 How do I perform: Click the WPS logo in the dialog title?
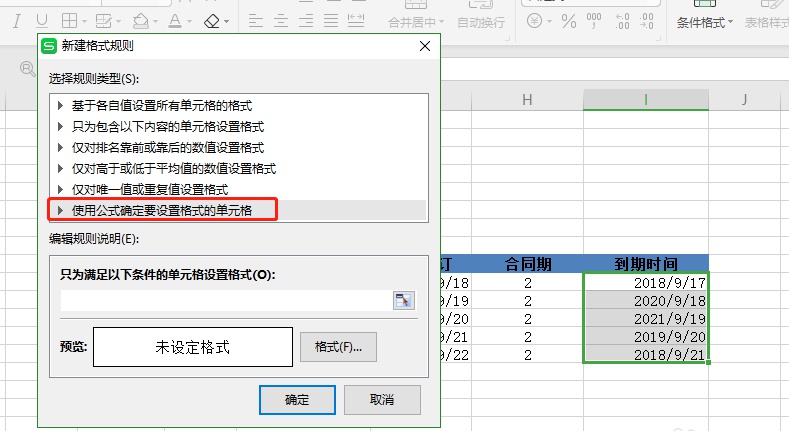pos(49,46)
